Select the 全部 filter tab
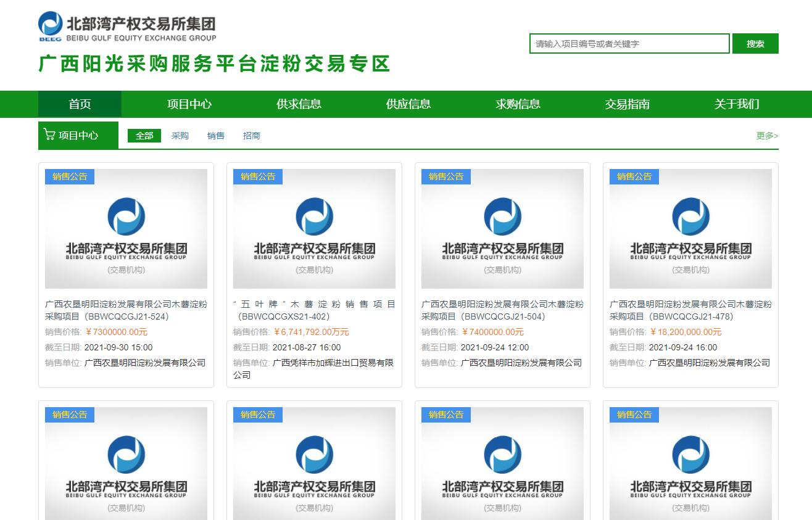 (x=144, y=136)
